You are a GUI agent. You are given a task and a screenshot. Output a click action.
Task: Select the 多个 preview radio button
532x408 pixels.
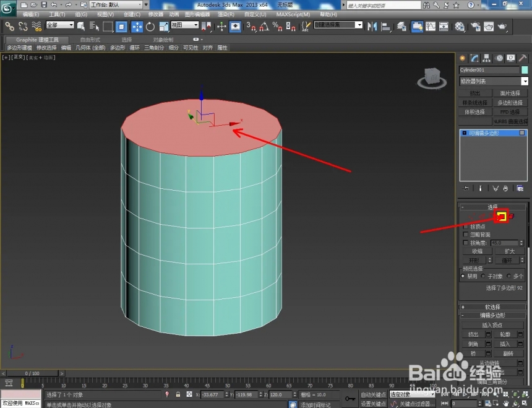pyautogui.click(x=508, y=276)
